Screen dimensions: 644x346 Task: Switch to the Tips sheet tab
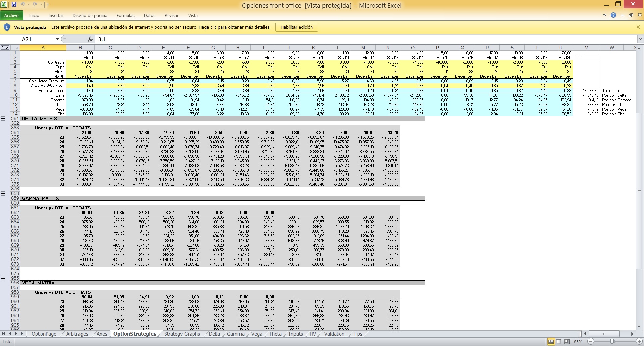pyautogui.click(x=358, y=334)
